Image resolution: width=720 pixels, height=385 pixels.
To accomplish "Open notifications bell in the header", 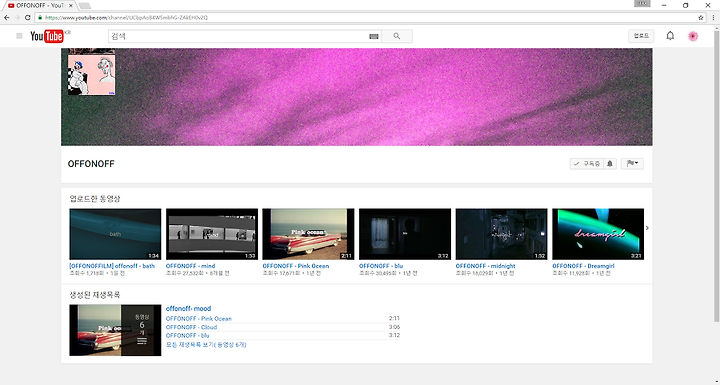I will [670, 36].
